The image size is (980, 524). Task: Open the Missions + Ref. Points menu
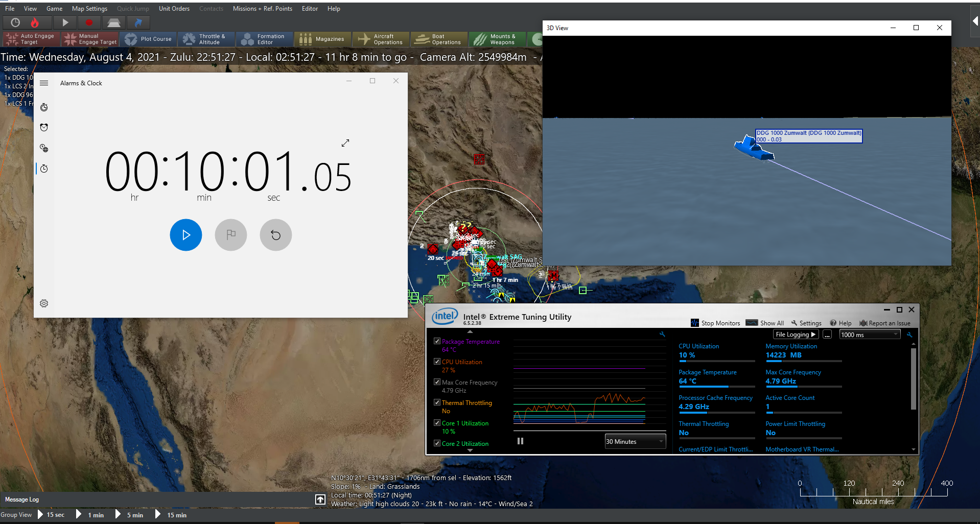(x=262, y=9)
